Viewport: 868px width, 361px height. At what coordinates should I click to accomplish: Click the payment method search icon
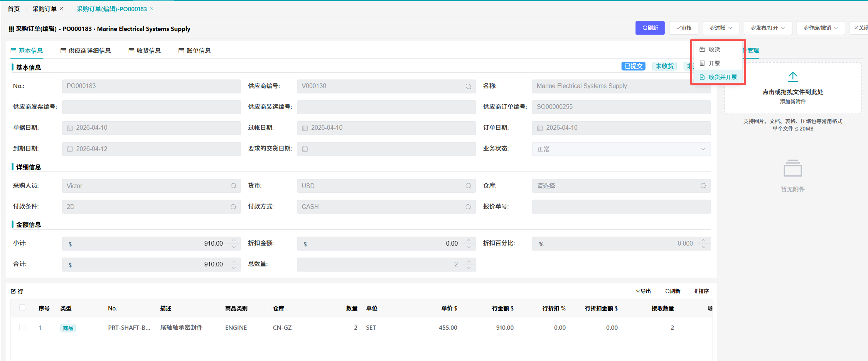coord(468,207)
